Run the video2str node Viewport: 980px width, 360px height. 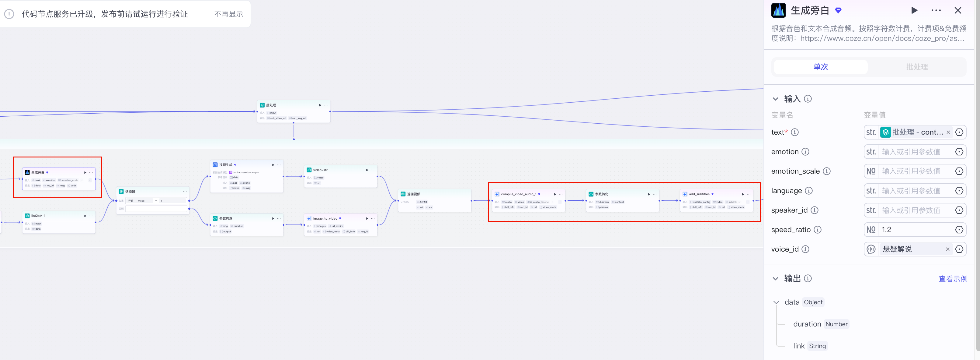click(x=367, y=170)
